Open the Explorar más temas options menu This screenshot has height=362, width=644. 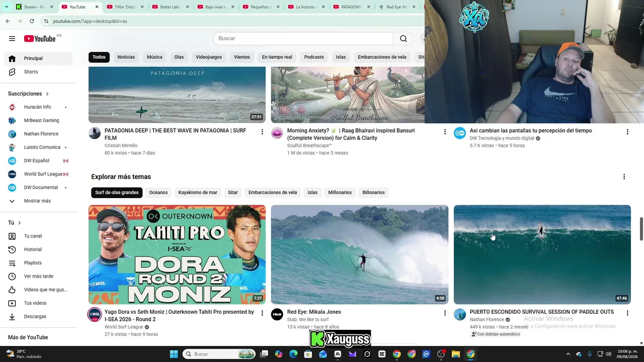624,177
